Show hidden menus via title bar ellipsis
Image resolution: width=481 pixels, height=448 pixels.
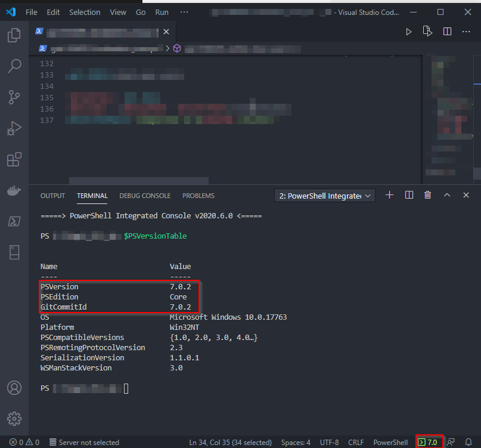tap(184, 12)
